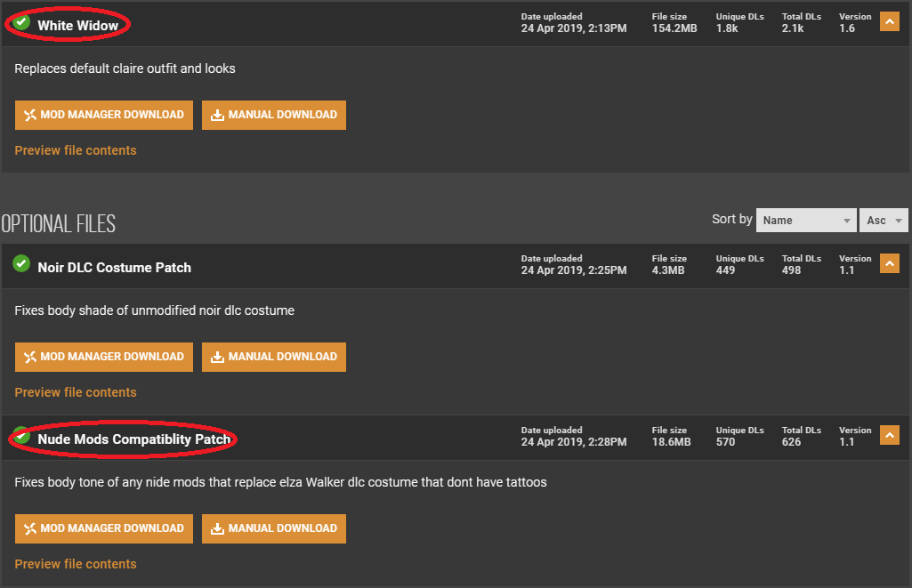Select the Nude Mods Compatiblity Patch title

pyautogui.click(x=134, y=439)
